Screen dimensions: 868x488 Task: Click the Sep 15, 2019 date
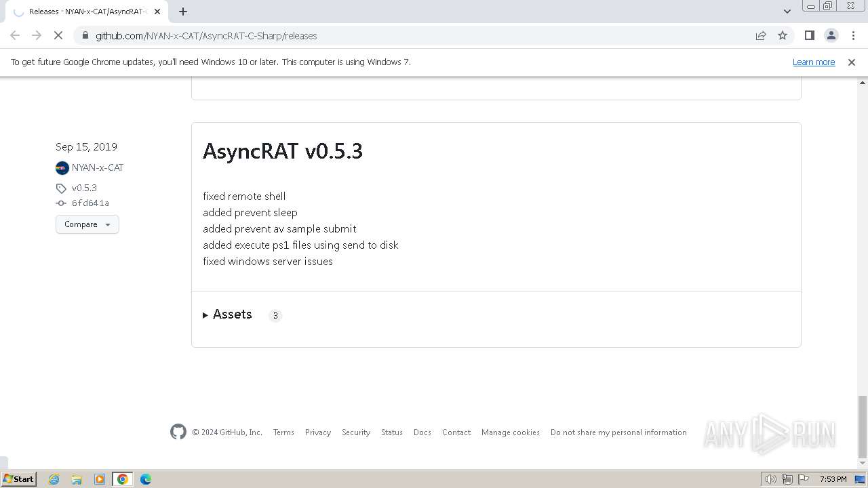pos(86,147)
